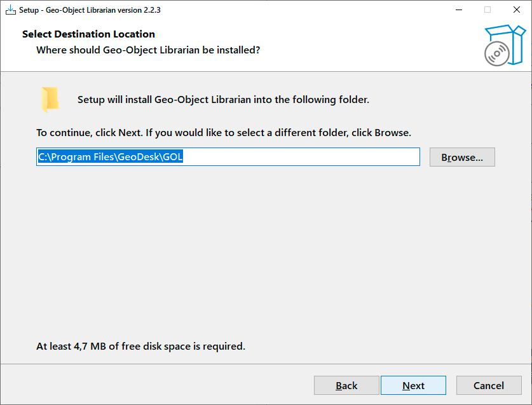Go Back to the previous setup step
The width and height of the screenshot is (532, 405).
pyautogui.click(x=346, y=385)
